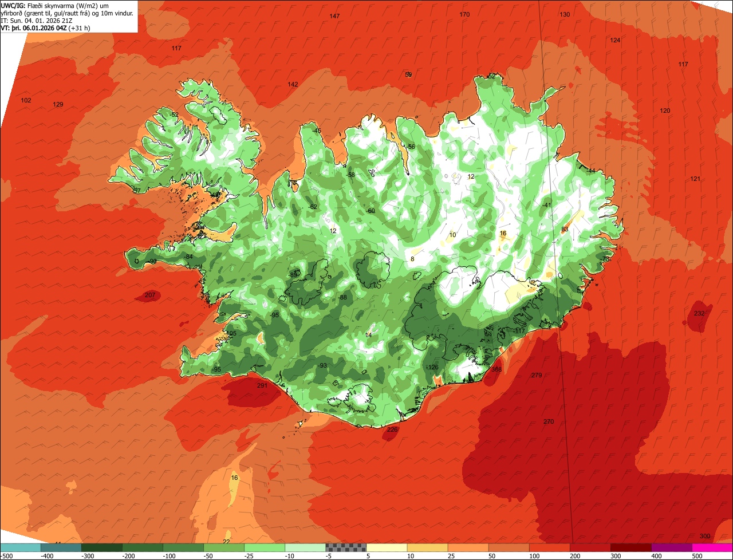This screenshot has width=733, height=560.
Task: Select the map value 130
Action: click(565, 14)
